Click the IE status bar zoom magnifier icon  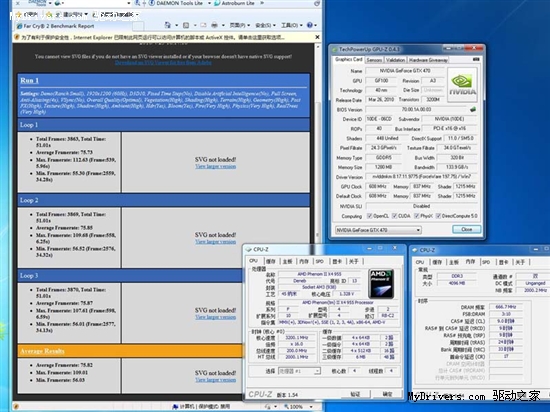(x=286, y=406)
